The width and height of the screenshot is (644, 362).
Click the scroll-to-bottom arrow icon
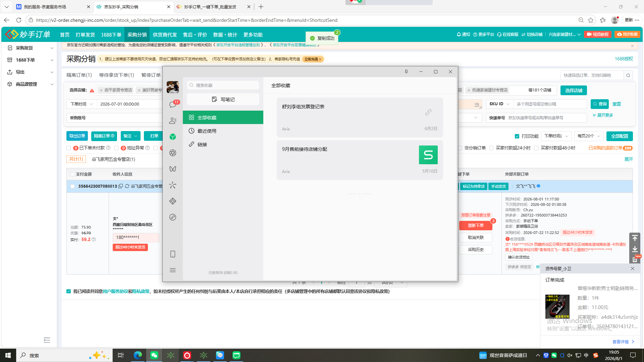pos(635,249)
